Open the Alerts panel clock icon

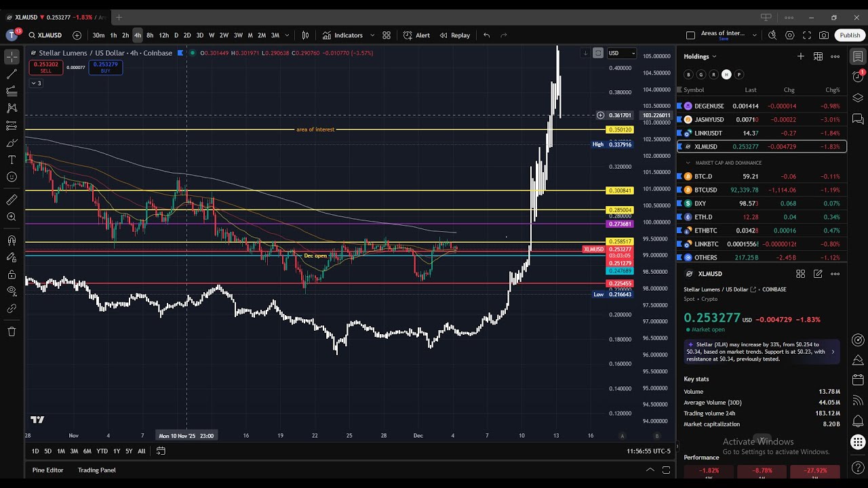858,77
